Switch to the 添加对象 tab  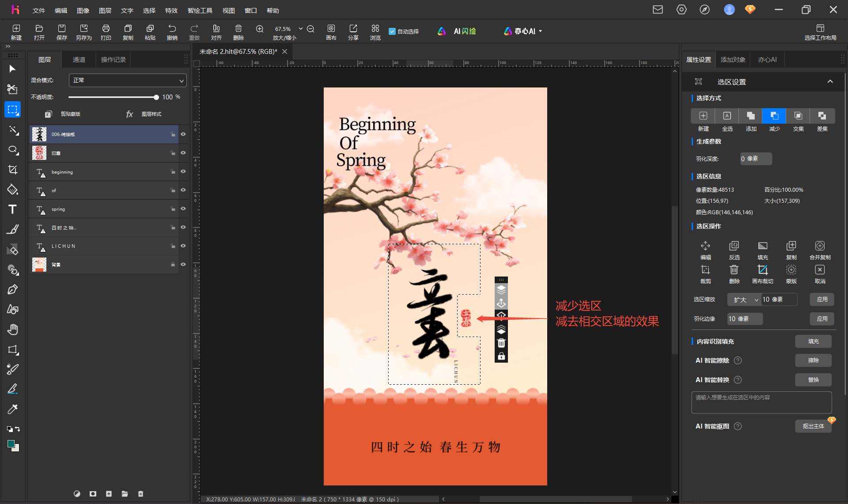pyautogui.click(x=733, y=60)
